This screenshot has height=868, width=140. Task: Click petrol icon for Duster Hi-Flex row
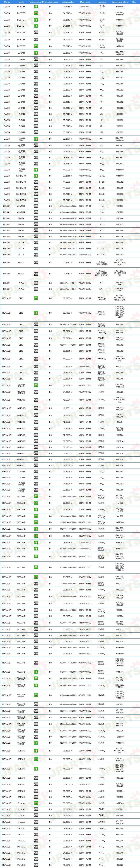click(36, 46)
